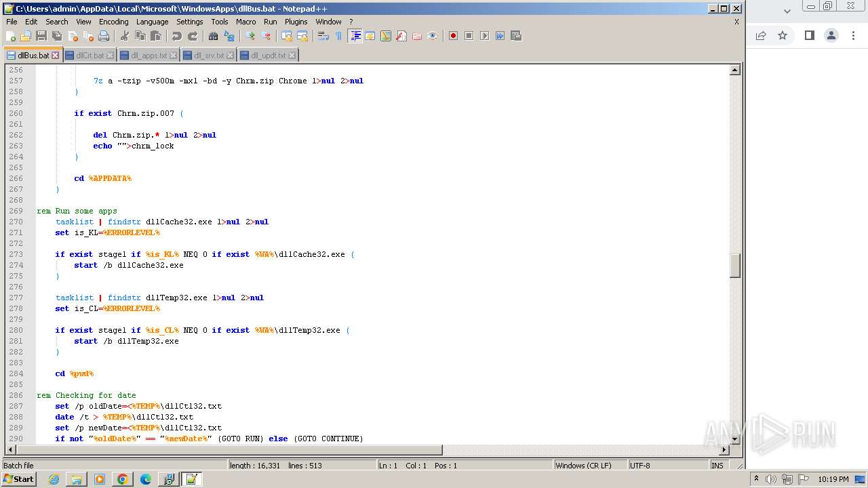Image resolution: width=868 pixels, height=488 pixels.
Task: Close the current document via the toolbar Close icon
Action: (x=73, y=36)
